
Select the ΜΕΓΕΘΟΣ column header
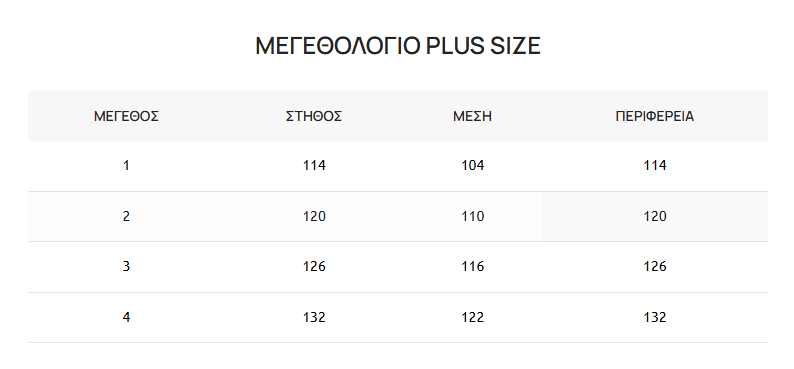coord(127,116)
